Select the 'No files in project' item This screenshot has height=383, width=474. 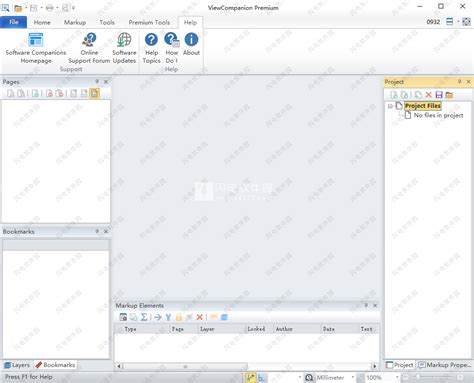438,115
